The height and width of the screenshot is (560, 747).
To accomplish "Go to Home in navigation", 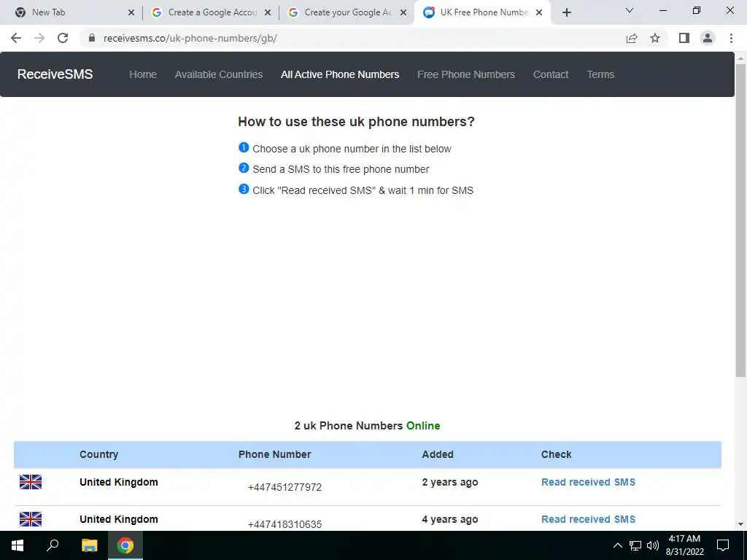I will click(143, 74).
